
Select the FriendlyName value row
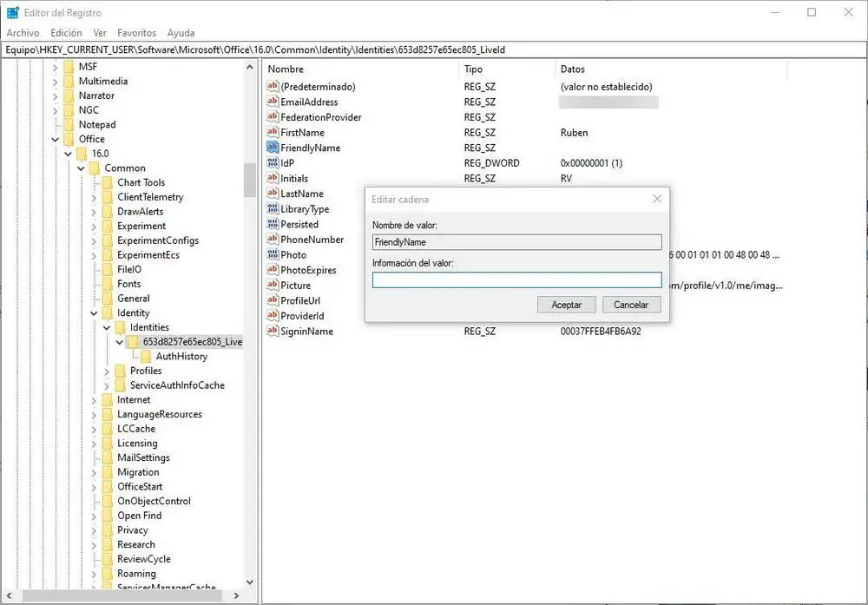[310, 148]
